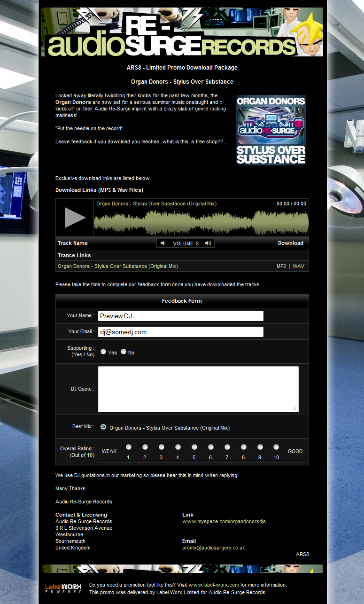
Task: Rate the track 3 out of 10
Action: 161,447
